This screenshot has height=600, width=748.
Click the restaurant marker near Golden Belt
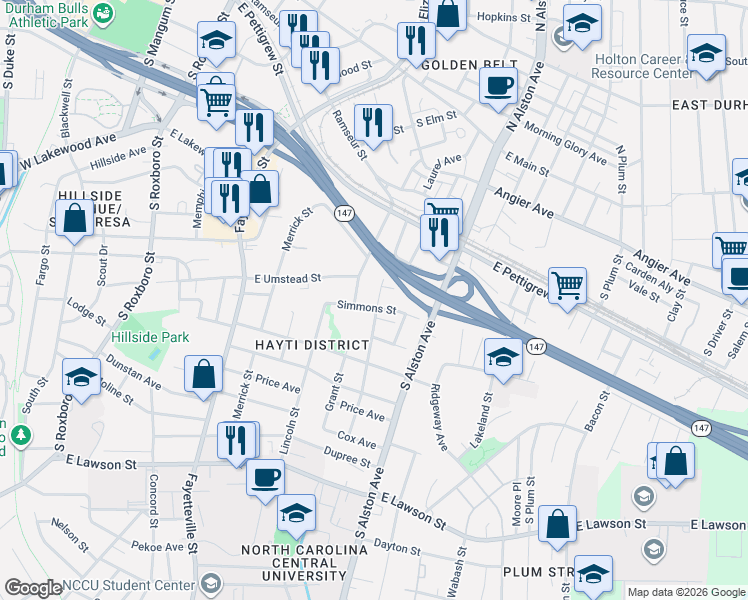[x=416, y=44]
